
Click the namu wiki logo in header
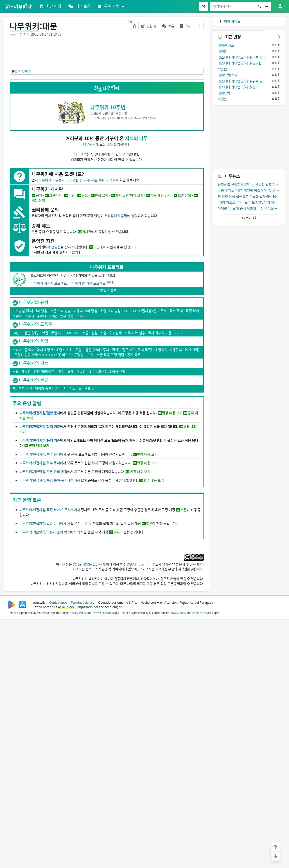pos(18,6)
